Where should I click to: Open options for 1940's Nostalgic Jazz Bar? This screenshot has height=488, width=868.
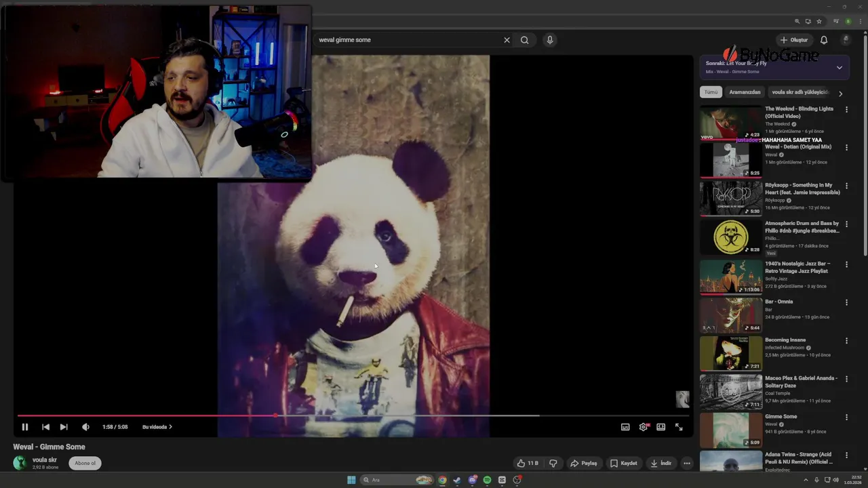pyautogui.click(x=846, y=264)
